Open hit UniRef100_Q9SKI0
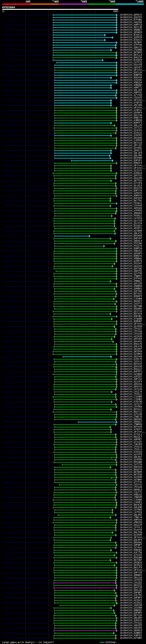The image size is (146, 644). [x=131, y=15]
